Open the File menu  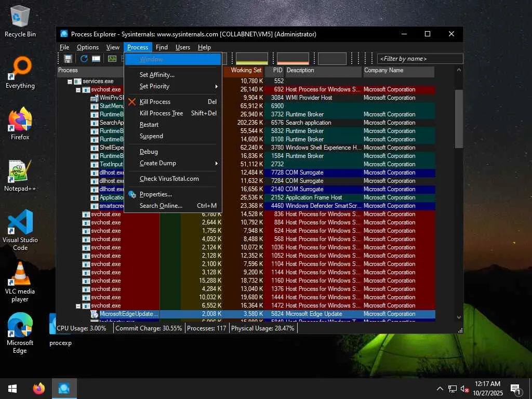(64, 47)
